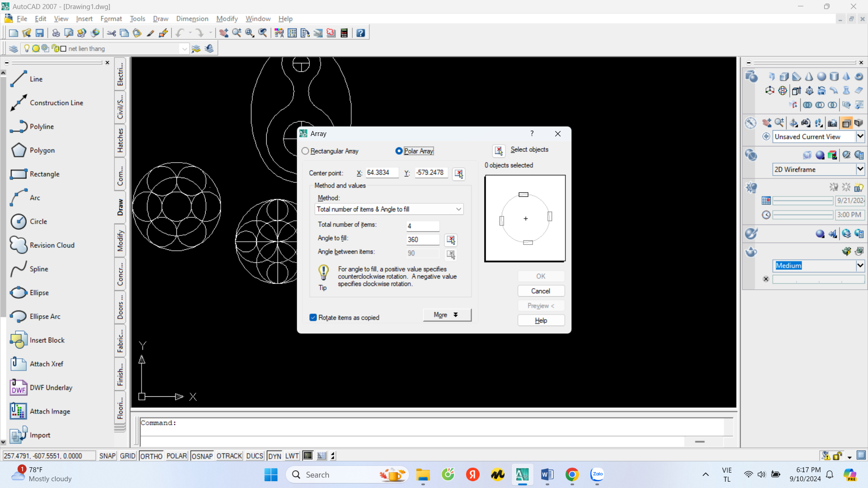Click the Array dialog question mark
868x488 pixels.
(x=532, y=134)
